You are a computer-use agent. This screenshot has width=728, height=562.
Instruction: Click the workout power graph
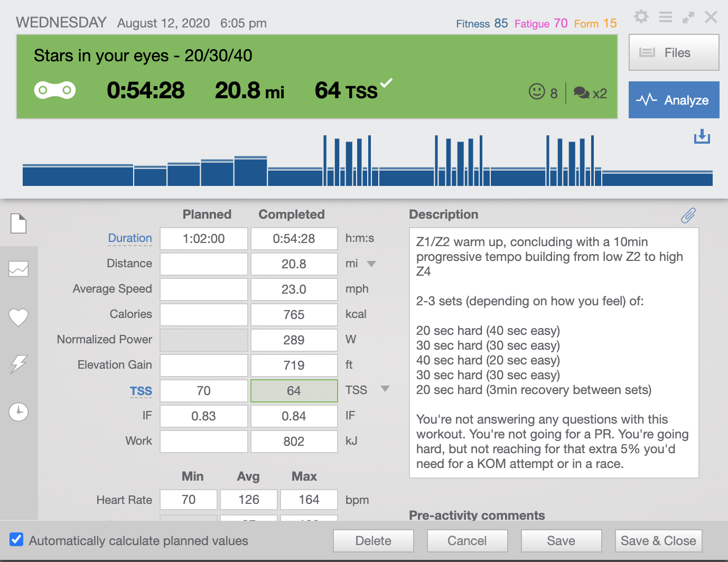[x=367, y=161]
